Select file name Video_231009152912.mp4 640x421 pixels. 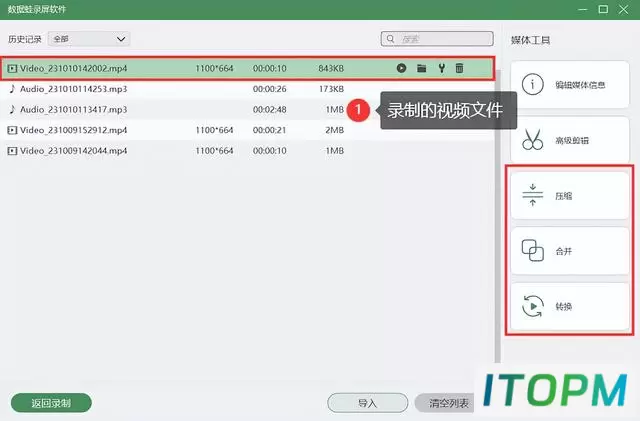click(73, 130)
